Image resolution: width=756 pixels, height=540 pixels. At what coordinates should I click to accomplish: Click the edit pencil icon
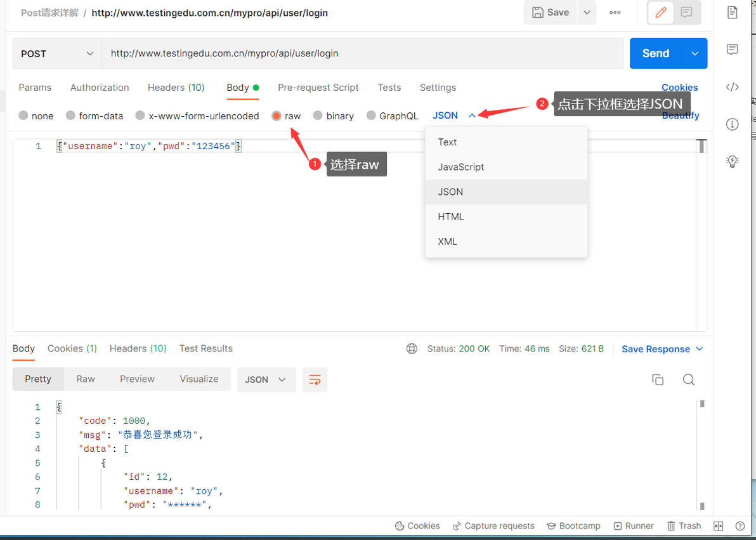(x=661, y=13)
